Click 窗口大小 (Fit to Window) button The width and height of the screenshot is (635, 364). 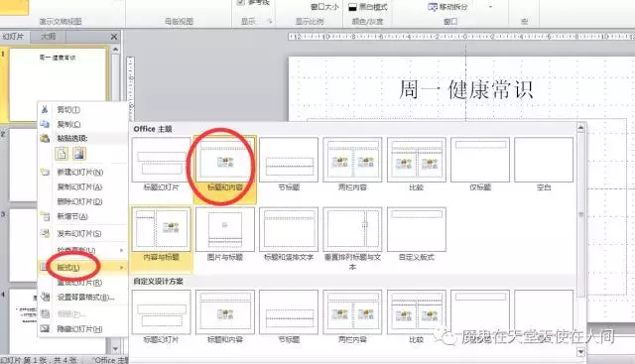pyautogui.click(x=324, y=7)
